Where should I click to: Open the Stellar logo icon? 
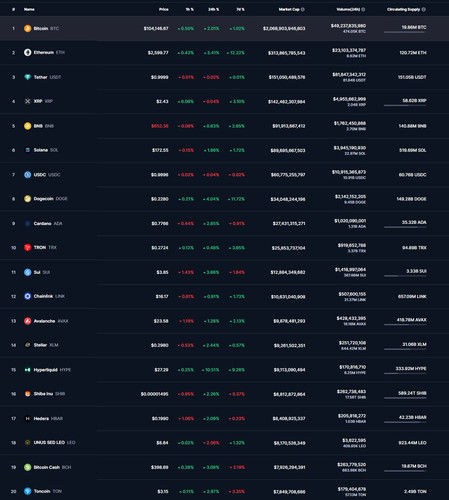pyautogui.click(x=28, y=345)
